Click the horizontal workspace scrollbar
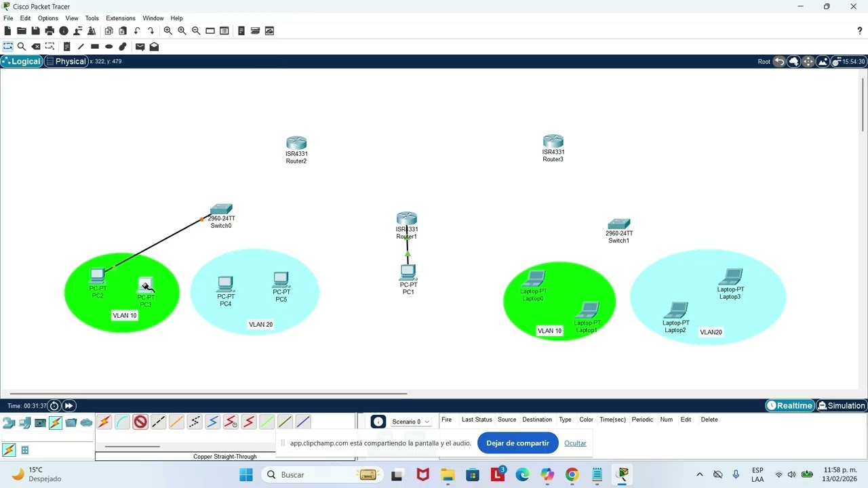The width and height of the screenshot is (868, 488). tap(208, 393)
